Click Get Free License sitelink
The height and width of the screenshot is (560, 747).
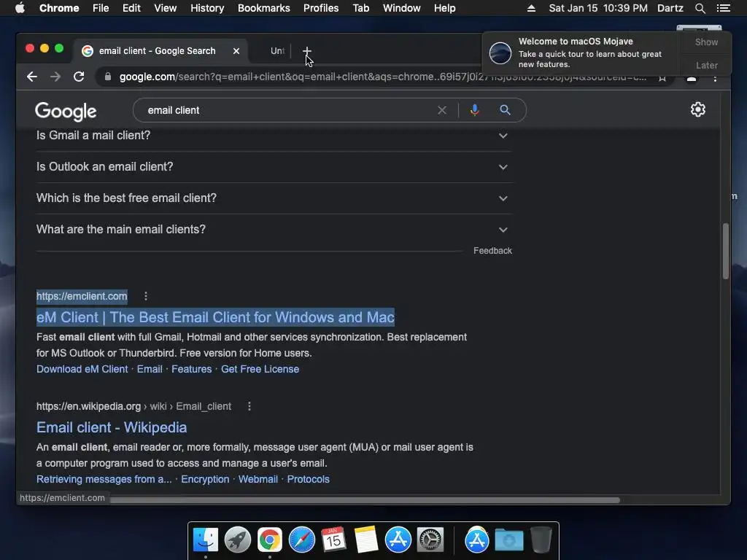[260, 369]
